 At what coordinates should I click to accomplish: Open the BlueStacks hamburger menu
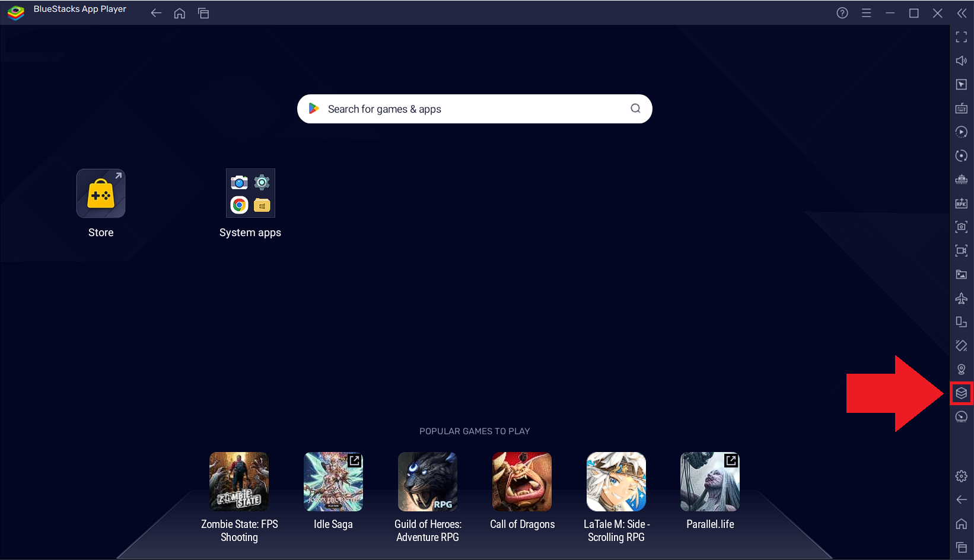[x=866, y=12]
